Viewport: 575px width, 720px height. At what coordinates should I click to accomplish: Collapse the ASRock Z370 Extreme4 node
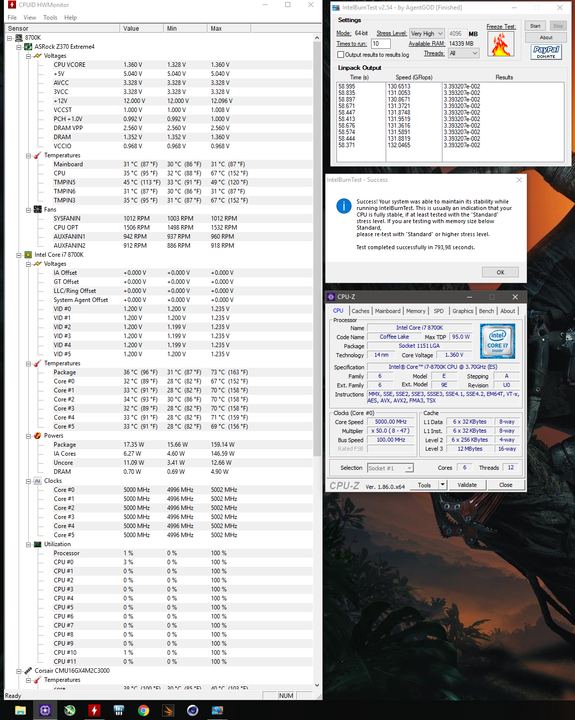(19, 47)
